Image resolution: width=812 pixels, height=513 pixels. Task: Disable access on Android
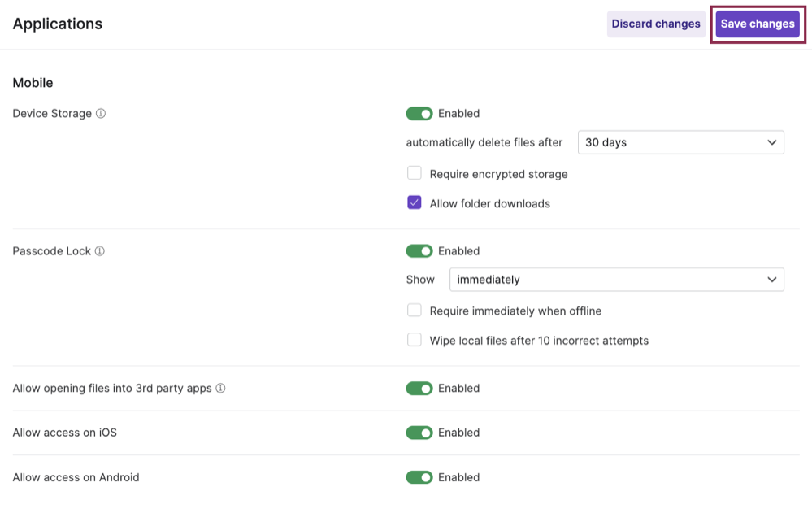point(419,477)
